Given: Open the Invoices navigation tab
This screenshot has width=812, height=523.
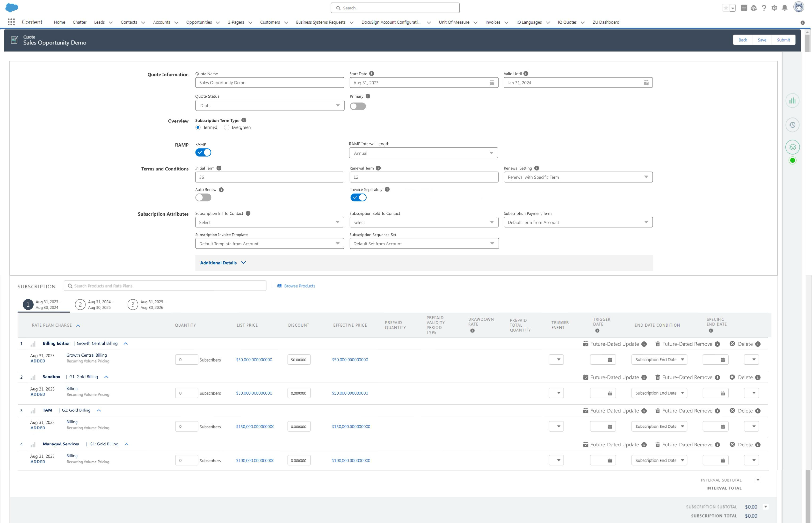Looking at the screenshot, I should pos(493,22).
